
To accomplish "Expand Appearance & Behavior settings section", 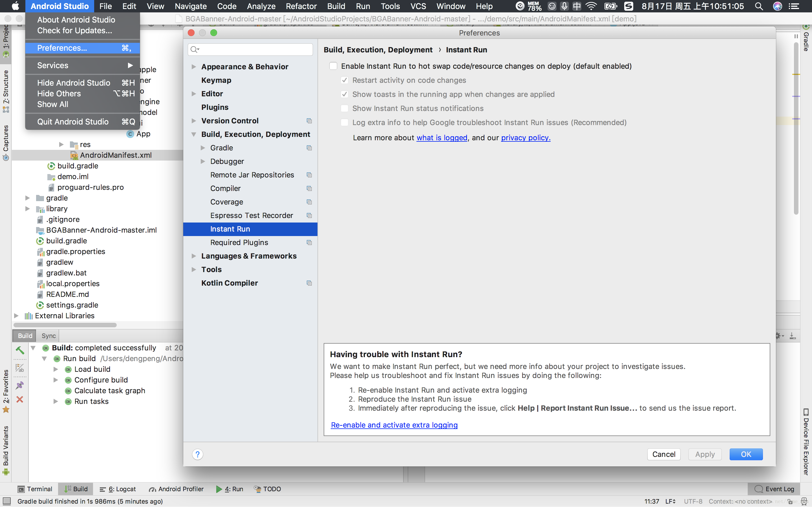I will tap(194, 67).
